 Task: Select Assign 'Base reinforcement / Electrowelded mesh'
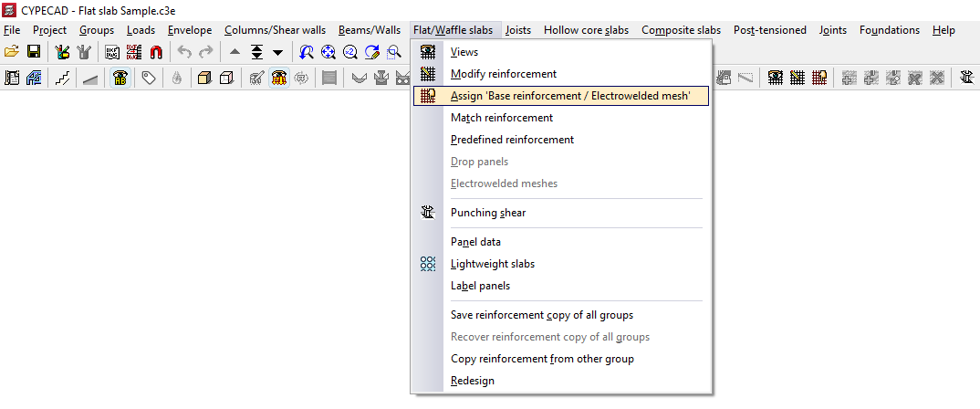click(570, 96)
